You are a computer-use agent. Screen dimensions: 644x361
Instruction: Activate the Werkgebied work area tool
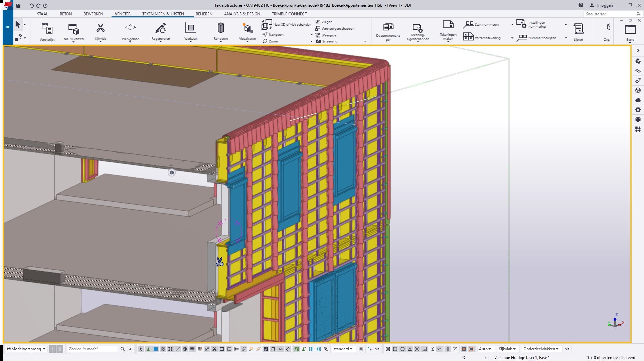pos(130,32)
